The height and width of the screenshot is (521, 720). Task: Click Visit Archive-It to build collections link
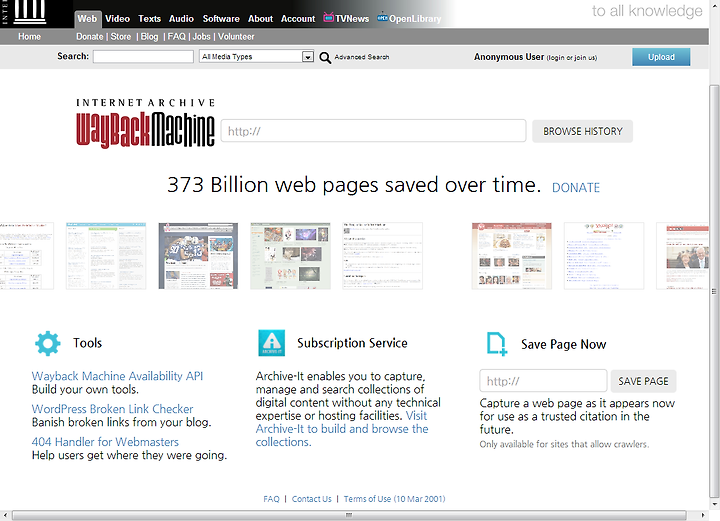[342, 429]
